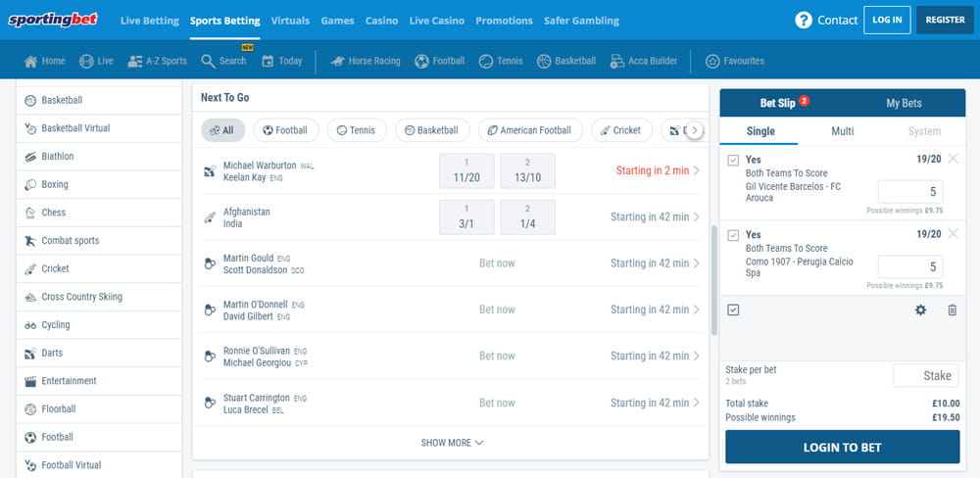Open the Warburton vs Kay event details

pos(658,170)
